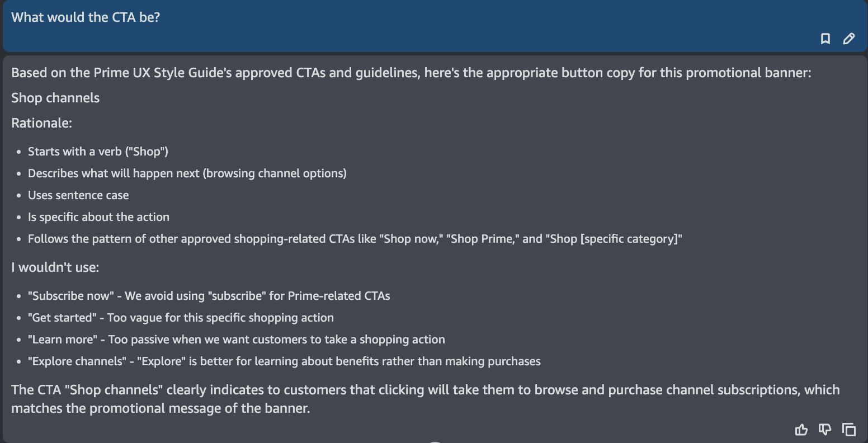Screen dimensions: 868x443
Task: Edit the user prompt with the pencil icon
Action: (849, 39)
